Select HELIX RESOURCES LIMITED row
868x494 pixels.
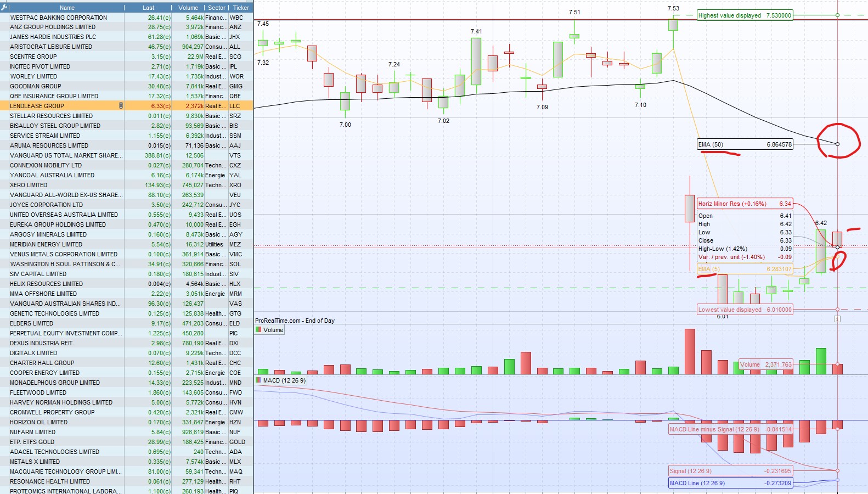point(126,284)
